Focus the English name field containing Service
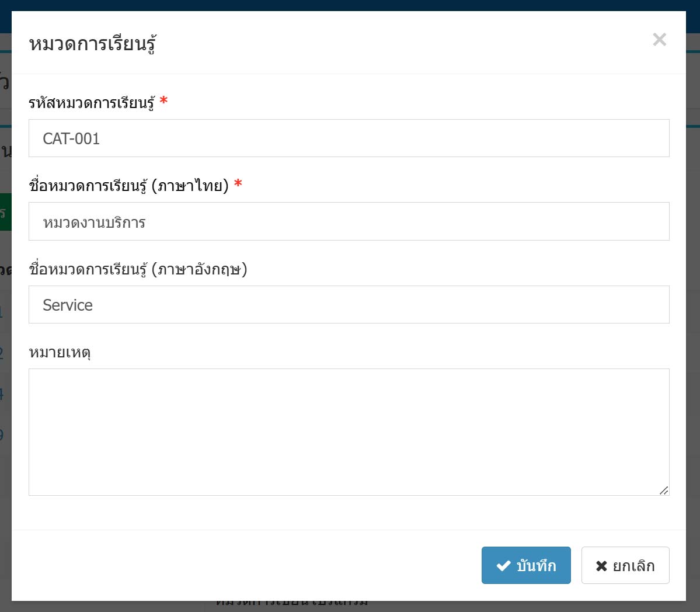This screenshot has width=700, height=612. tap(349, 304)
